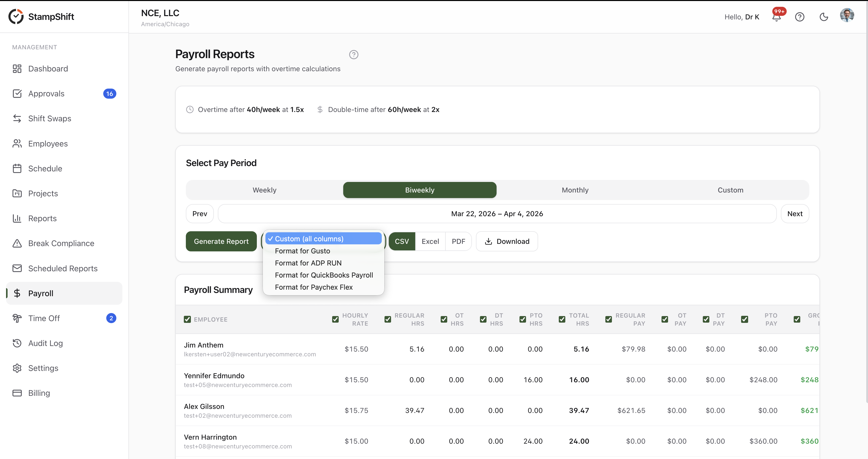Choose Format for Gusto
Image resolution: width=868 pixels, height=459 pixels.
click(324, 251)
